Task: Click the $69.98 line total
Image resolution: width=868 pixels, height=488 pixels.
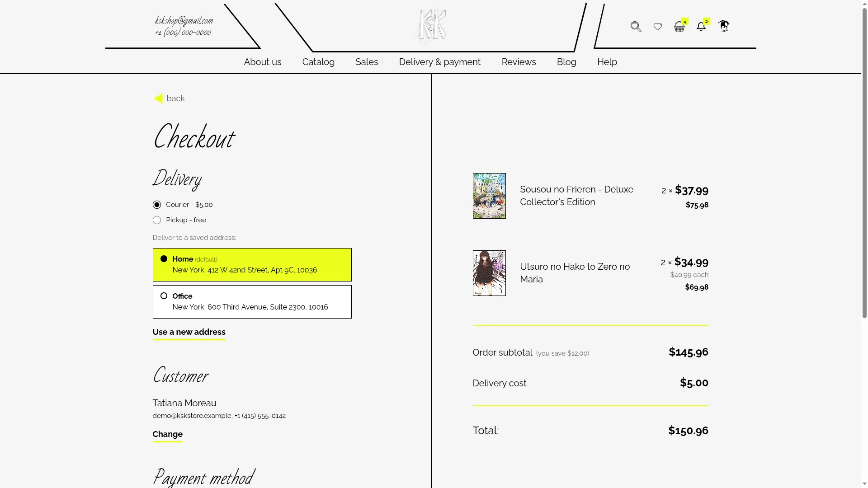Action: pyautogui.click(x=697, y=287)
